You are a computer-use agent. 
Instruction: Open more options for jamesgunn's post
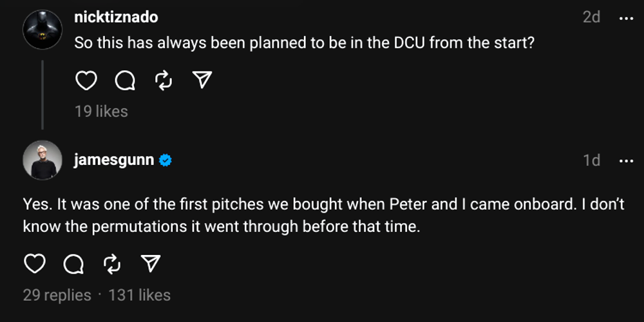point(626,160)
